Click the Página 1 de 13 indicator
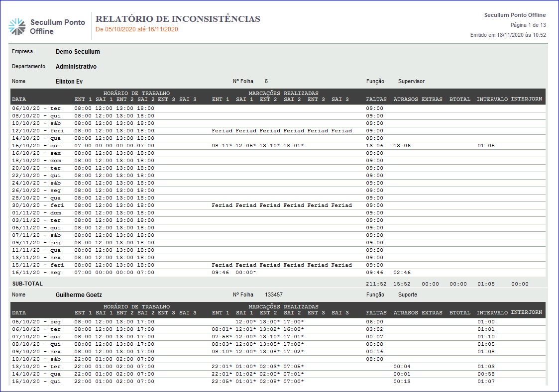Image resolution: width=559 pixels, height=392 pixels. pyautogui.click(x=528, y=25)
